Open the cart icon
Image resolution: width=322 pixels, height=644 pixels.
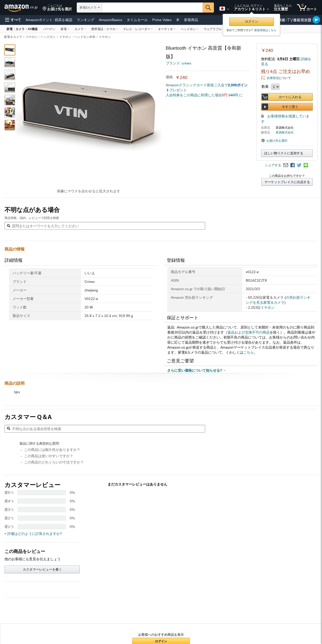pyautogui.click(x=307, y=8)
